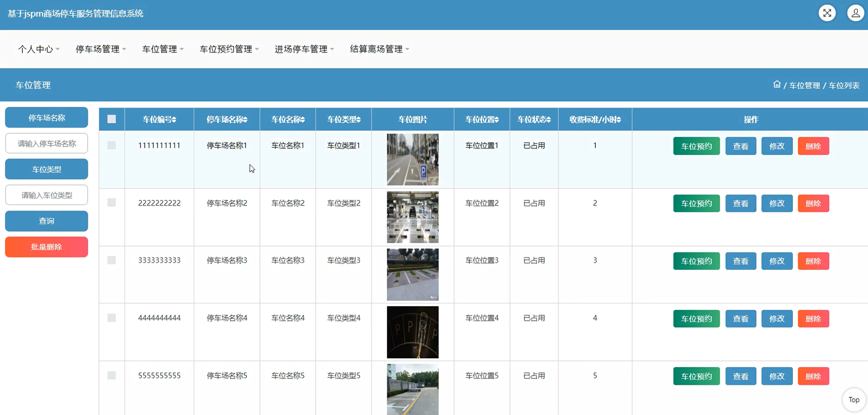Check the row 1111111111 checkbox
Viewport: 868px width, 415px height.
click(111, 145)
